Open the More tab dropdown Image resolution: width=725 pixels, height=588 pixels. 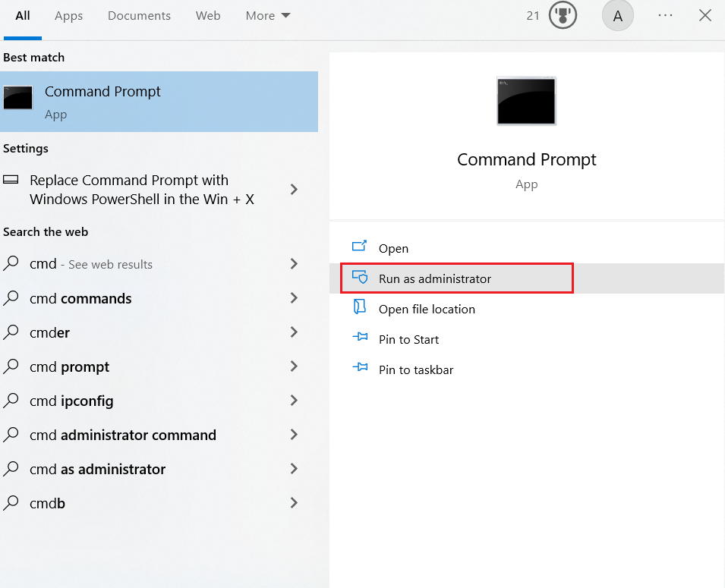coord(267,15)
